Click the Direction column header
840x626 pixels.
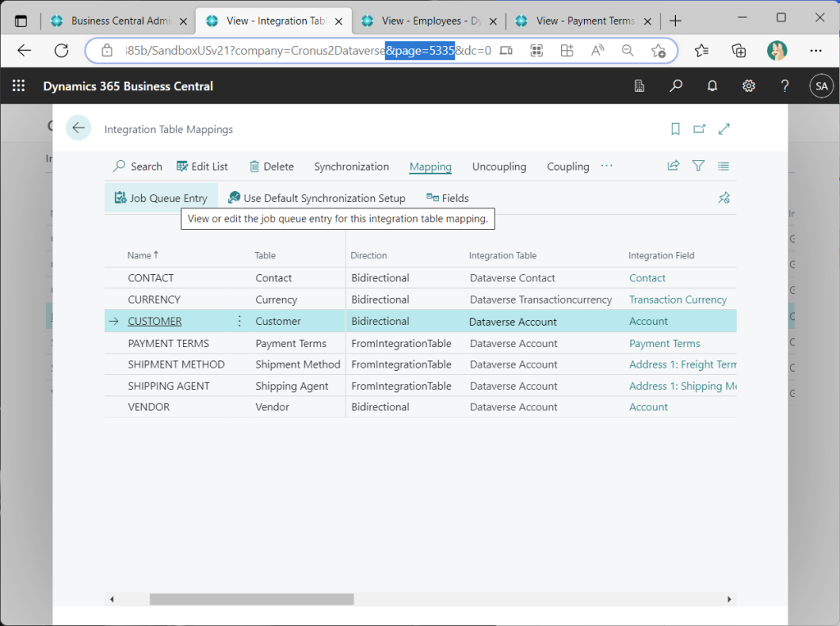[368, 256]
